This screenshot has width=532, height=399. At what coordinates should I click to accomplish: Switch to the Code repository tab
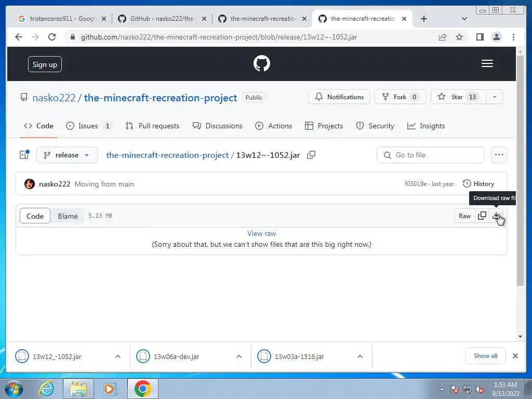point(38,126)
